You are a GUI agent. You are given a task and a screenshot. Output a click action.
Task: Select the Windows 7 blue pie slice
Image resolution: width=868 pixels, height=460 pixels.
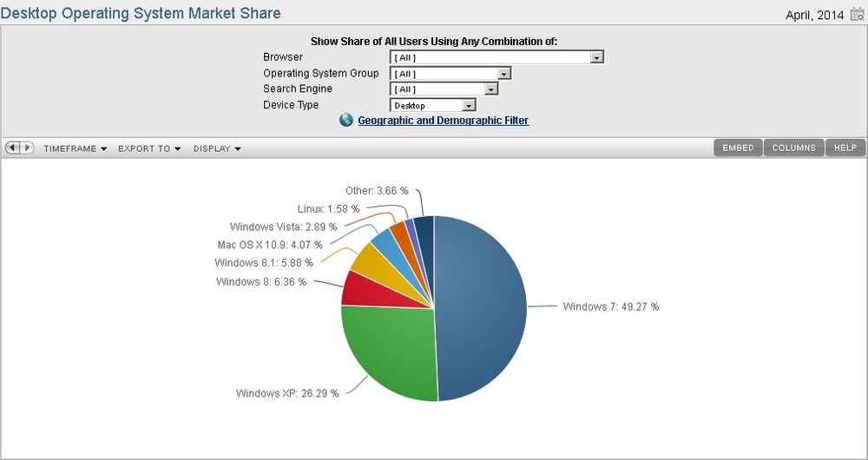coord(482,308)
